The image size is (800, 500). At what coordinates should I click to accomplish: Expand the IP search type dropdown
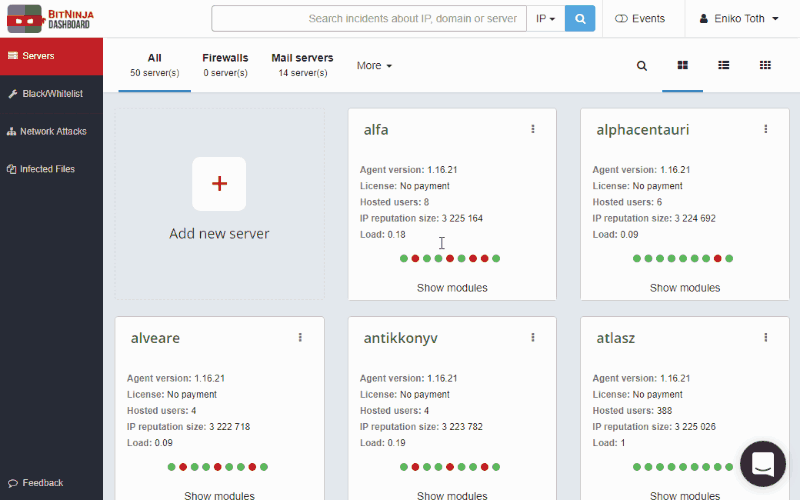pos(545,19)
